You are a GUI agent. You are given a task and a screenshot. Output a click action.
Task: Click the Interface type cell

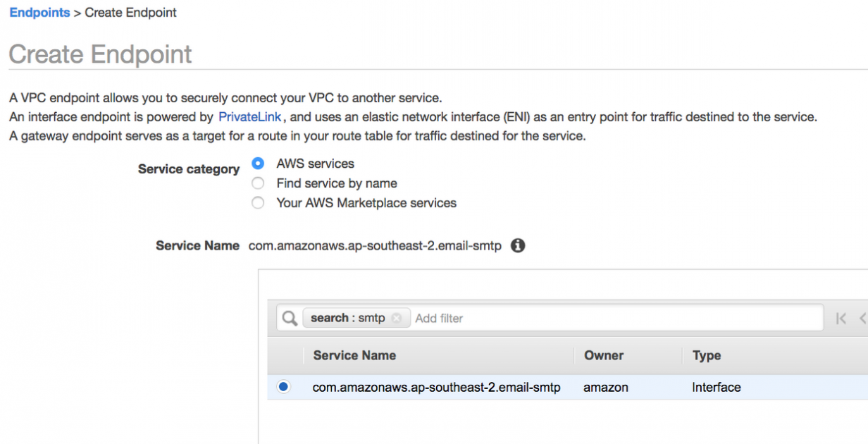click(x=717, y=387)
